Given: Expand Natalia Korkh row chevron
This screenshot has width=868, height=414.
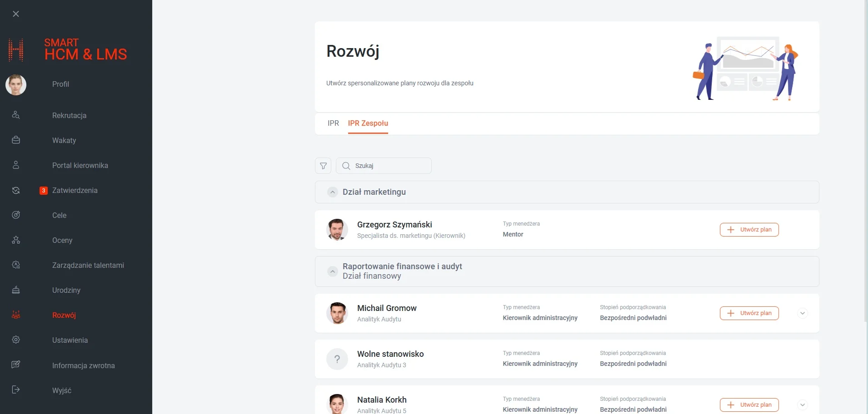Looking at the screenshot, I should 803,404.
